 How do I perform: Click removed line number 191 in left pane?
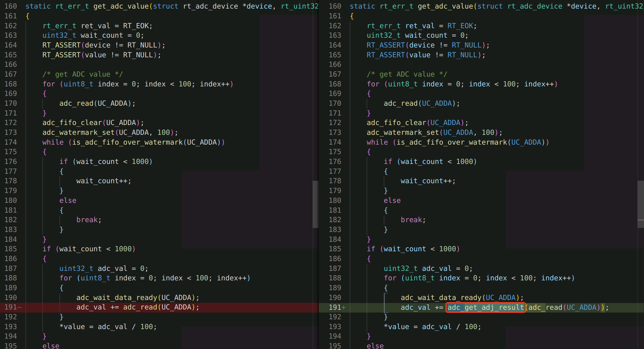click(x=11, y=307)
